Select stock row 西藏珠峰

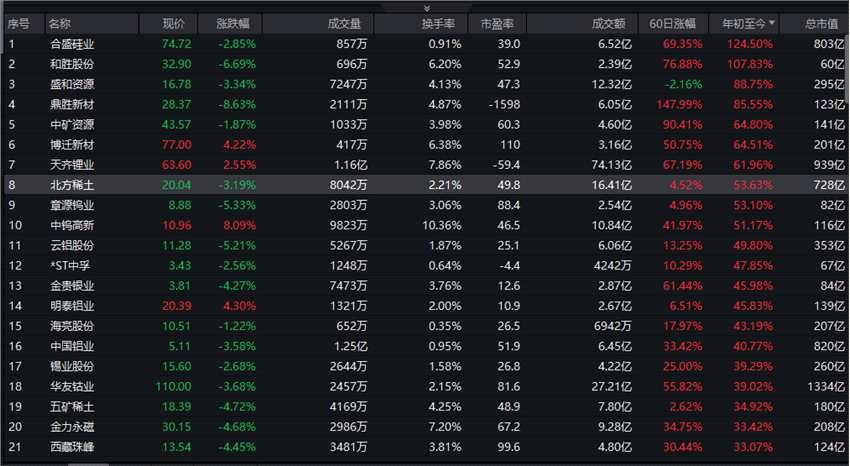tap(424, 446)
